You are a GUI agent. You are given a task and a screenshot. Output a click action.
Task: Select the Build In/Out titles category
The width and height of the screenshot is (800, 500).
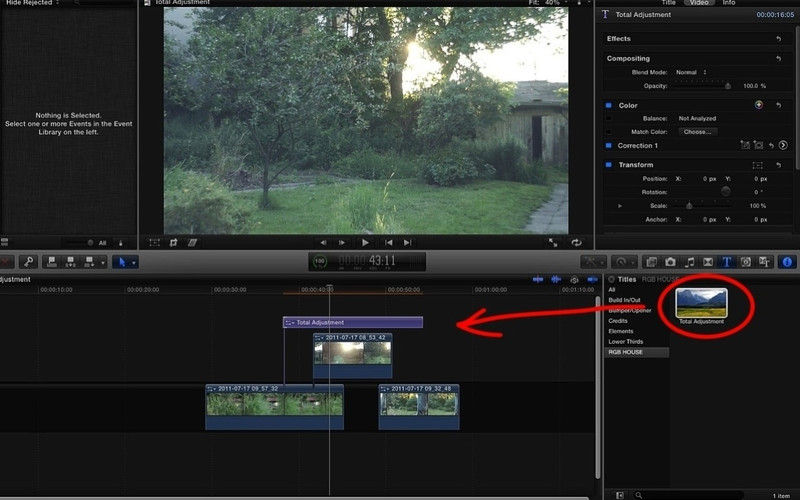coord(624,300)
